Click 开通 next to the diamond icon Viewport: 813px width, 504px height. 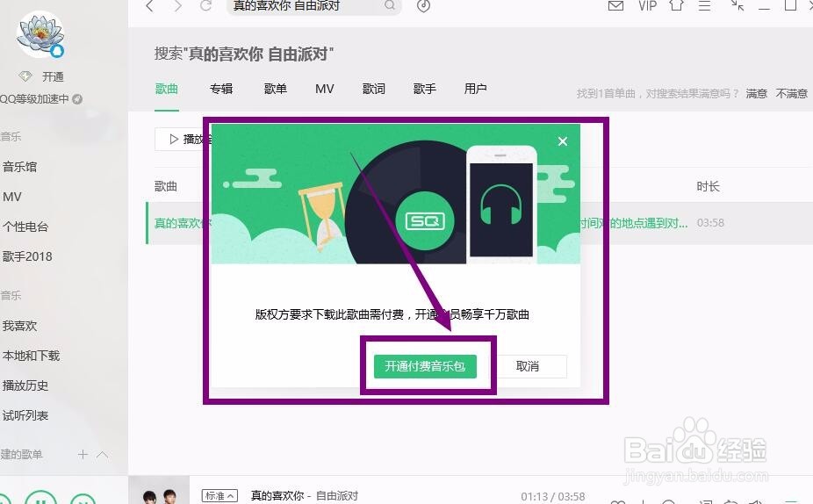coord(53,76)
